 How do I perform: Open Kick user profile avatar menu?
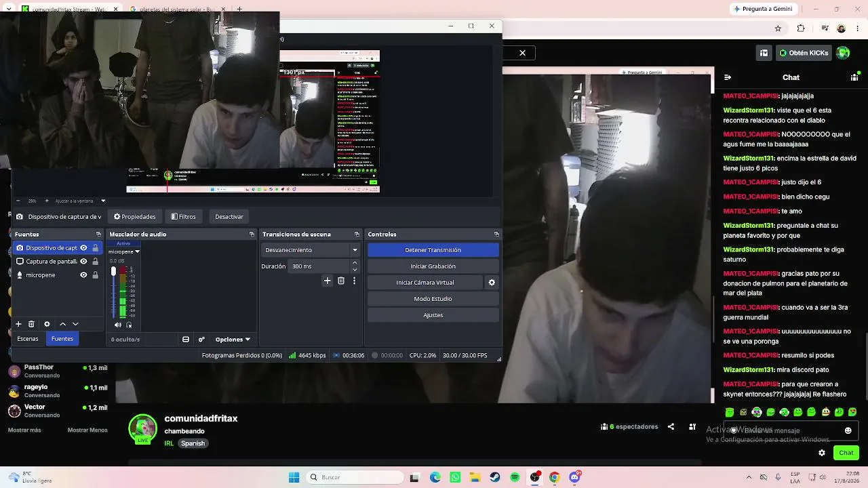[843, 53]
